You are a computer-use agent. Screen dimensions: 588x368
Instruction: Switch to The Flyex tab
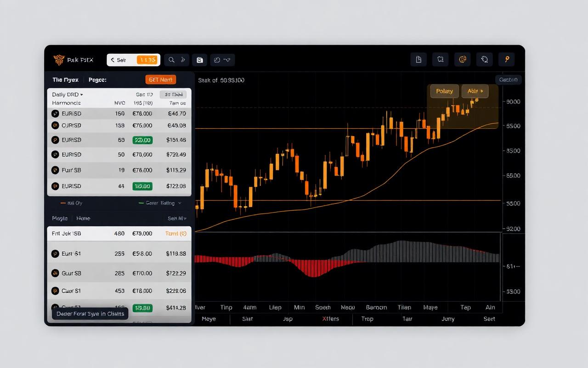coord(65,80)
